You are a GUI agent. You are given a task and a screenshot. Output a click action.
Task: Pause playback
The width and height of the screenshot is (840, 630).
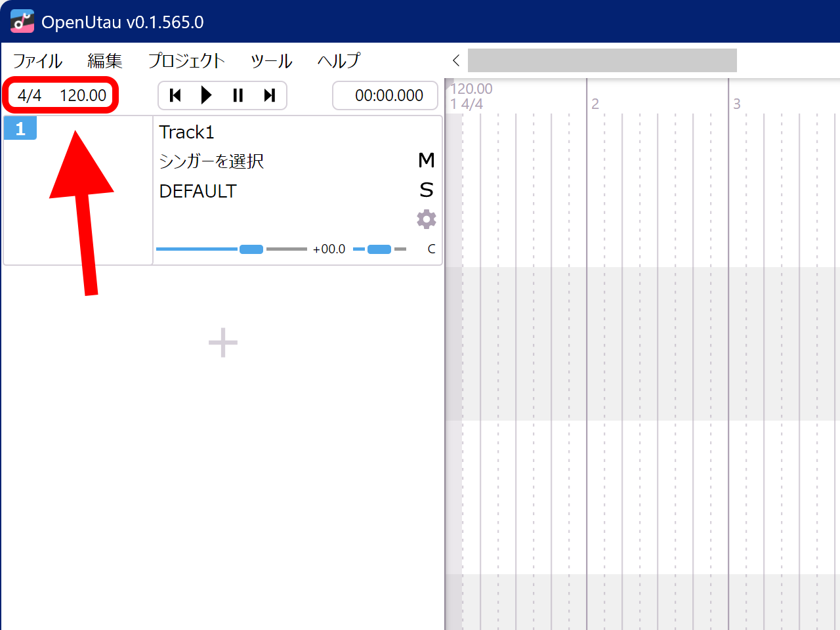point(238,96)
